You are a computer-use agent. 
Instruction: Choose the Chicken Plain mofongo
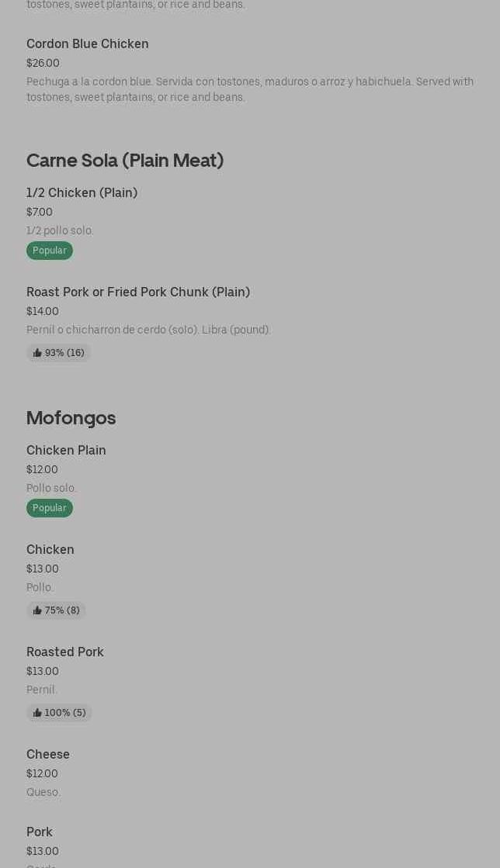pos(66,451)
